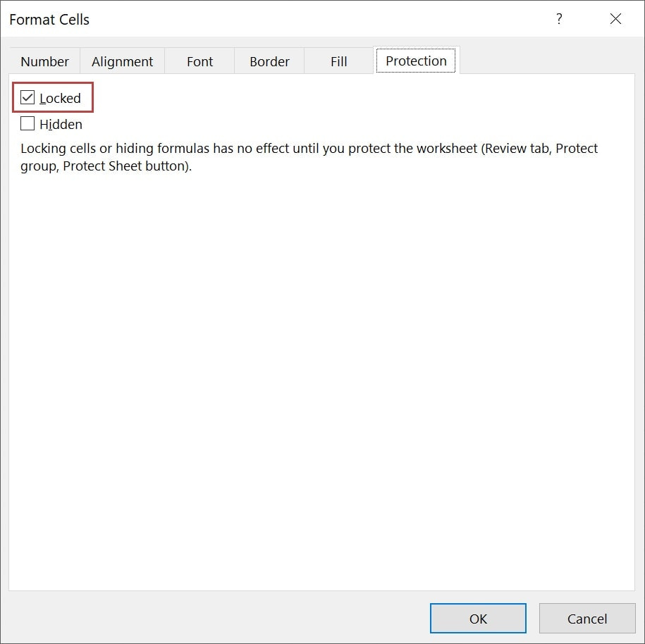The width and height of the screenshot is (645, 644).
Task: Confirm with the OK button
Action: [x=478, y=618]
